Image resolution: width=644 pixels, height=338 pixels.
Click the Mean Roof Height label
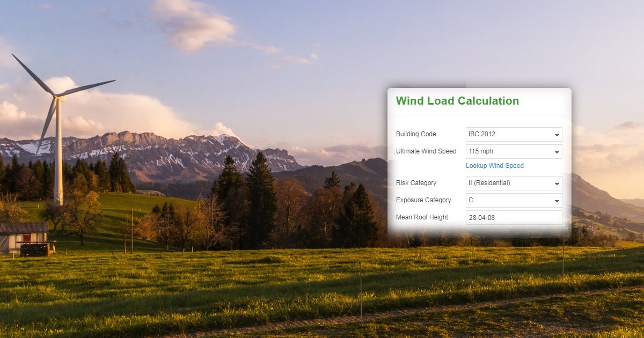pyautogui.click(x=422, y=217)
